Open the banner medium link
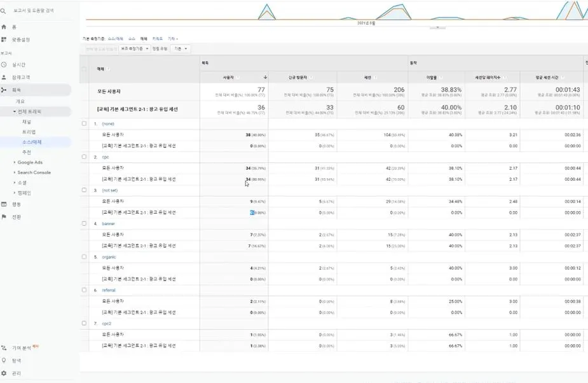Viewport: 588px width, 383px height. [108, 223]
